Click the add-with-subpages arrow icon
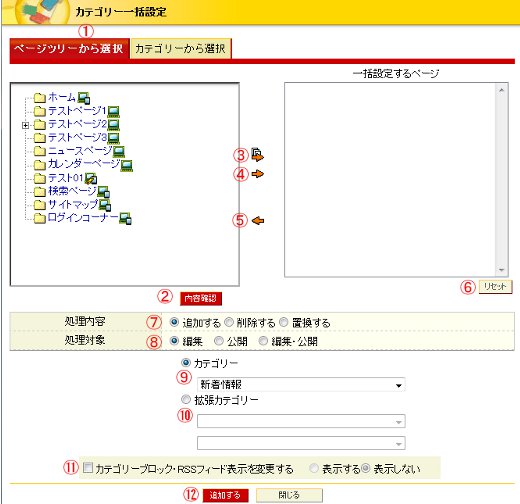520x504 pixels. pyautogui.click(x=257, y=154)
